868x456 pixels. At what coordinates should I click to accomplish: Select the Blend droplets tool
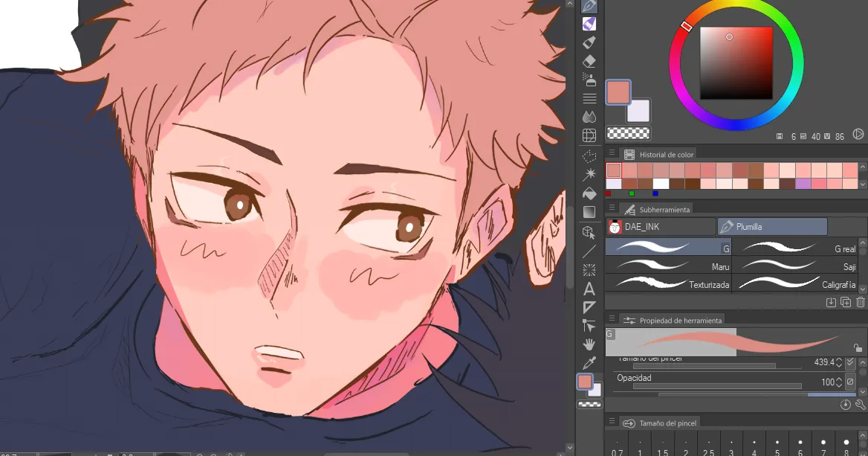pos(589,117)
